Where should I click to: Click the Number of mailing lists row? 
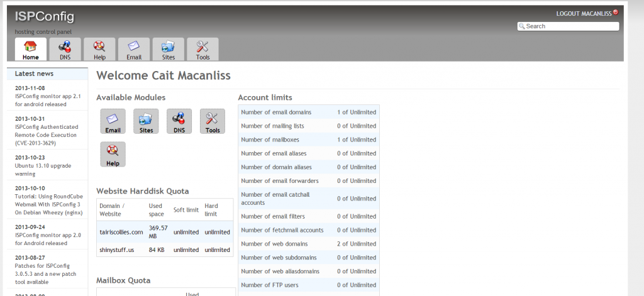[308, 126]
